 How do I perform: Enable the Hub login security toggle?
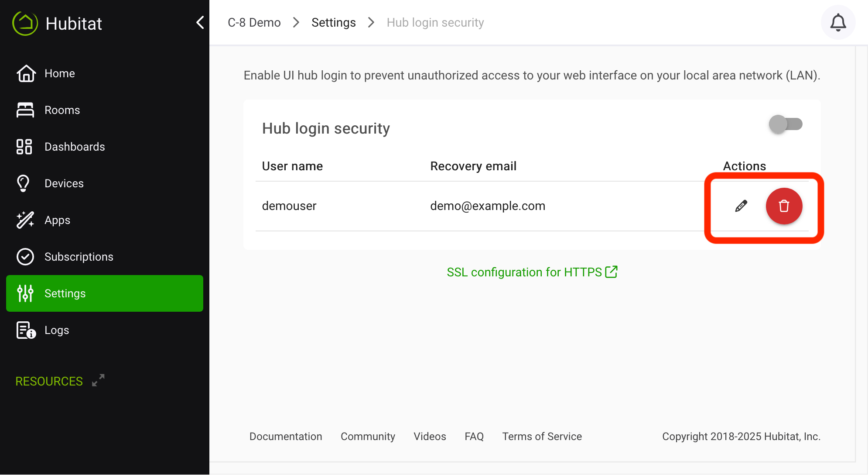pyautogui.click(x=786, y=124)
